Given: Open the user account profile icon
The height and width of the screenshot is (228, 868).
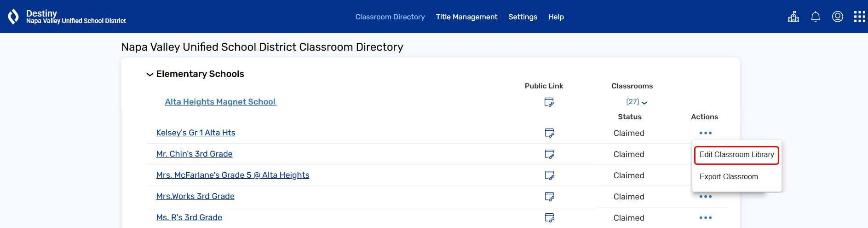Looking at the screenshot, I should pyautogui.click(x=838, y=17).
